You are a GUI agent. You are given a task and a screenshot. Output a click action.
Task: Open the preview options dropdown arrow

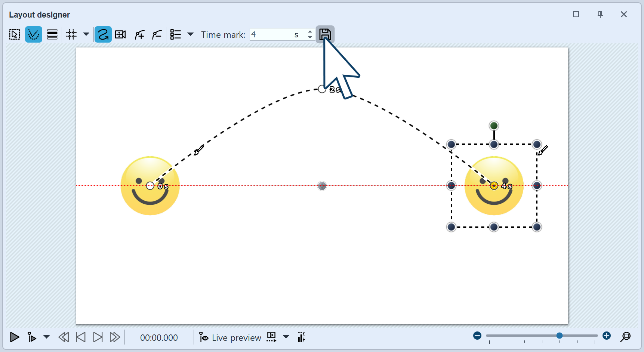pyautogui.click(x=286, y=337)
